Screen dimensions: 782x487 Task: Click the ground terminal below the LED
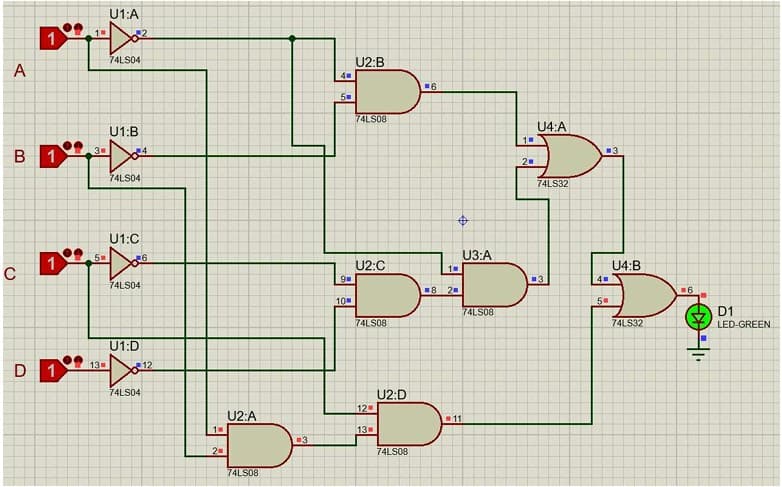699,355
